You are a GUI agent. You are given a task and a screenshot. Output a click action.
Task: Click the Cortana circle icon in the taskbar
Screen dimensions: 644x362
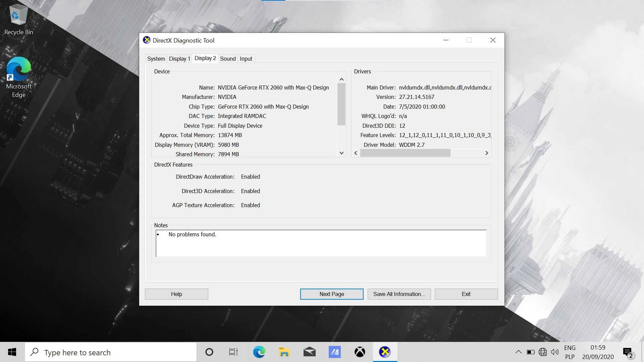209,352
